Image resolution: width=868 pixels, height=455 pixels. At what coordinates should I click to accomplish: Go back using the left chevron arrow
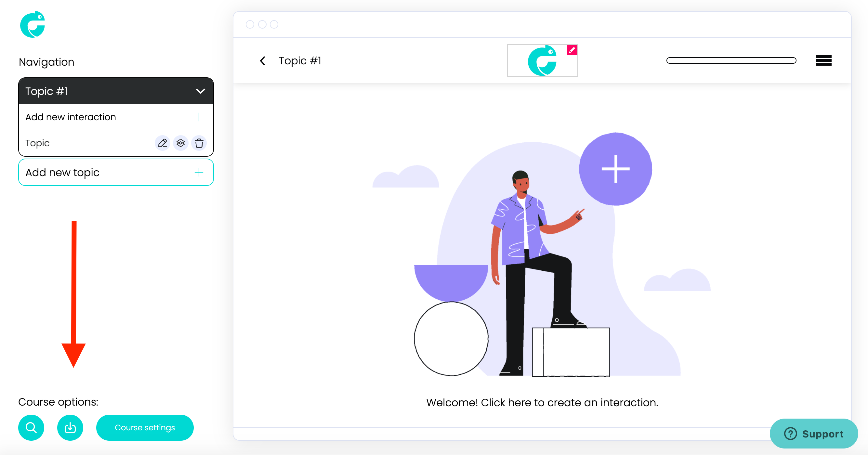coord(263,61)
